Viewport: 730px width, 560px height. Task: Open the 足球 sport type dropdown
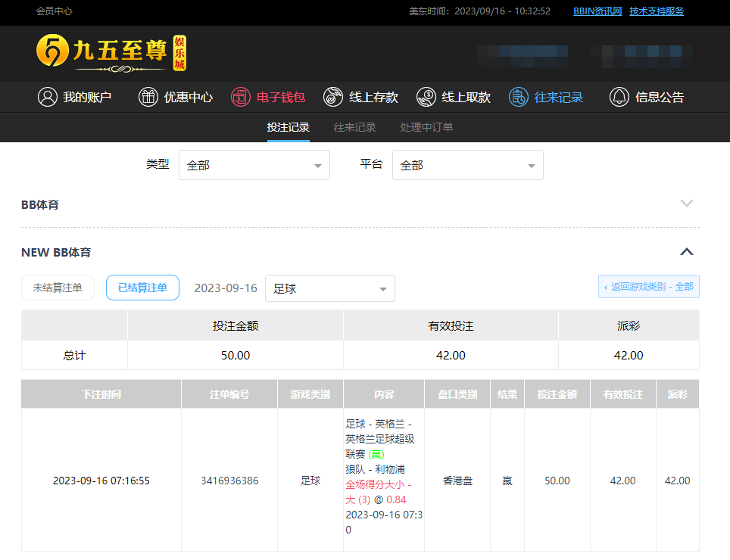[x=329, y=288]
